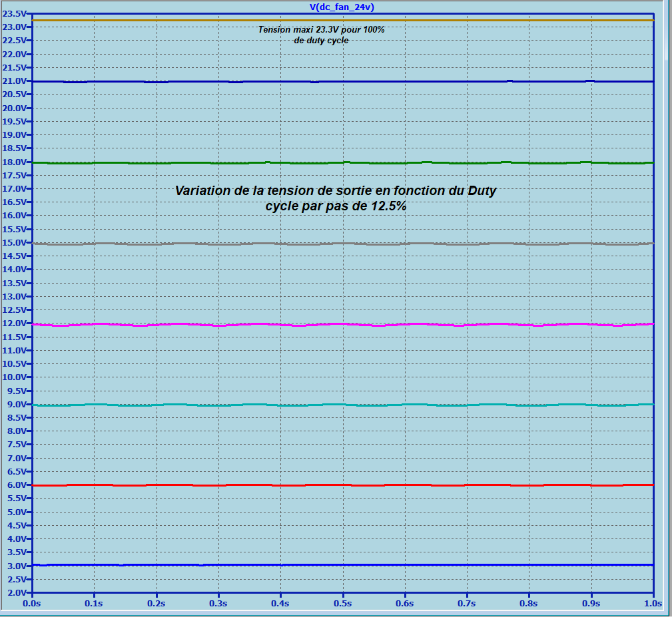
Task: Click the 0.9s time axis label
Action: click(591, 604)
